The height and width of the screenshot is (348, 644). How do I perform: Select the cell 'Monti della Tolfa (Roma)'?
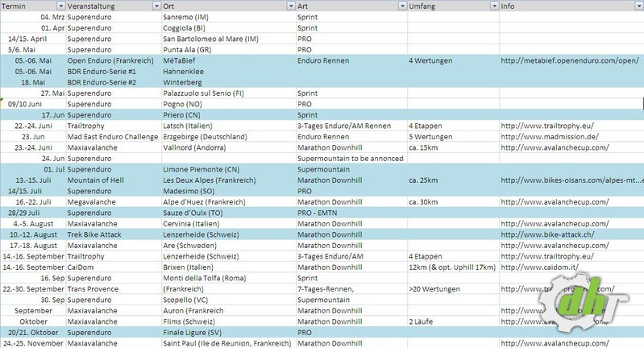229,278
